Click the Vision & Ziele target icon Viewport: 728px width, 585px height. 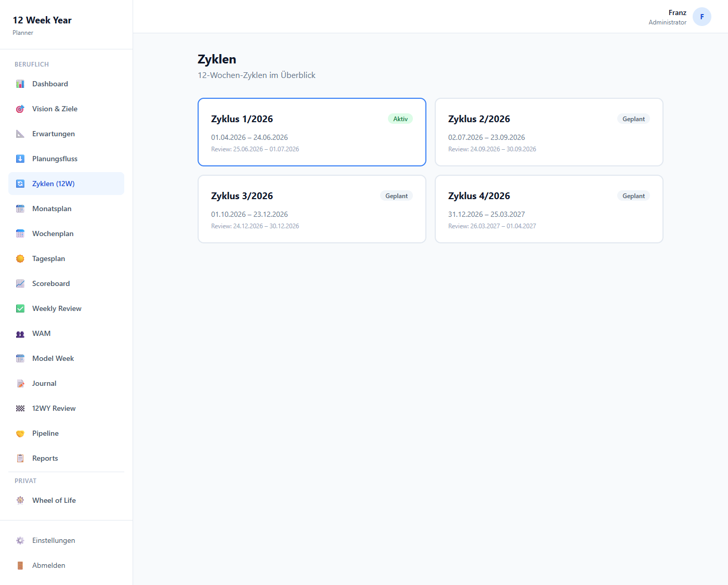(20, 109)
